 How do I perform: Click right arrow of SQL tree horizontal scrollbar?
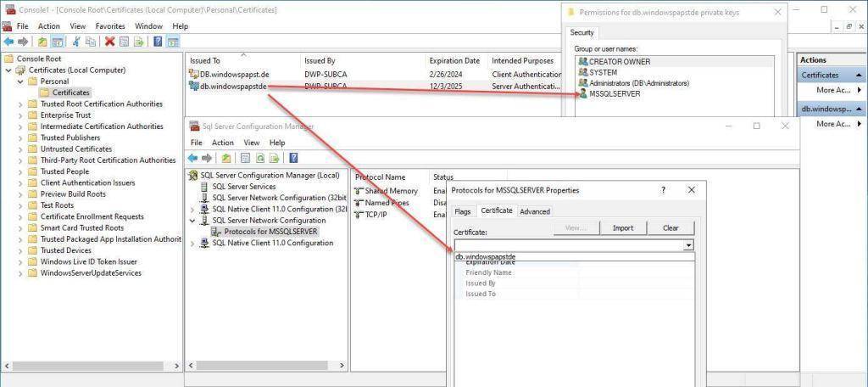pyautogui.click(x=342, y=366)
